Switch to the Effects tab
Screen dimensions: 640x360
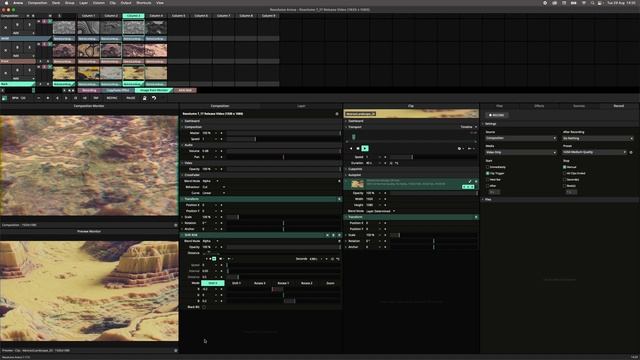point(539,106)
